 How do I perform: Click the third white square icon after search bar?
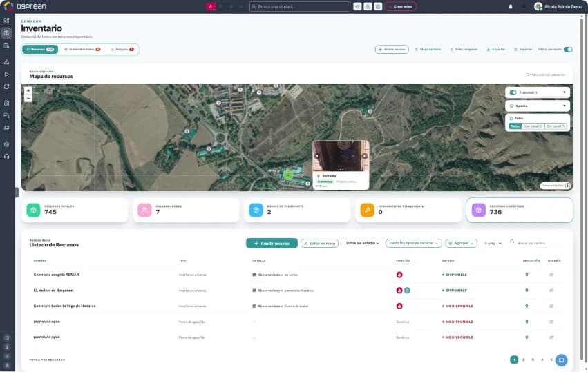click(x=378, y=6)
